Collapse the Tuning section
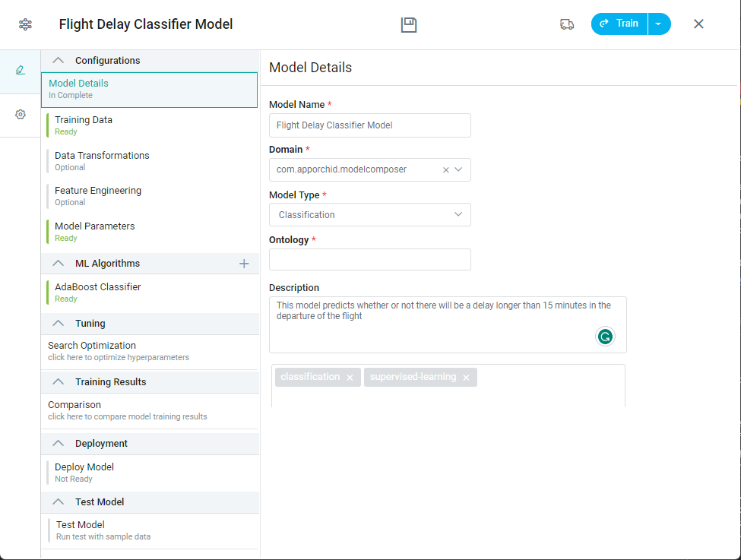 click(x=58, y=324)
